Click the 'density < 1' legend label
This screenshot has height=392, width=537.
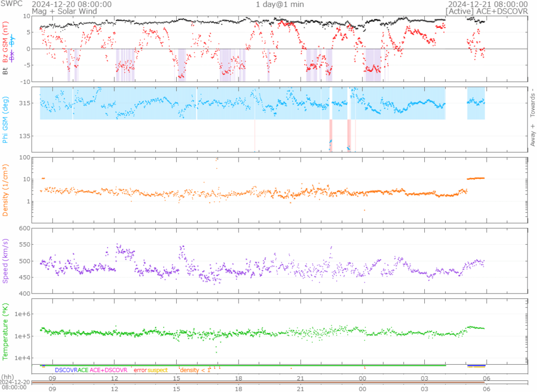pos(195,371)
